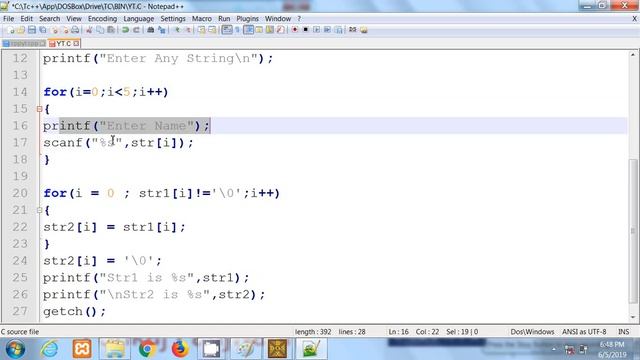The image size is (640, 360).
Task: Open the File menu
Action: (x=8, y=19)
